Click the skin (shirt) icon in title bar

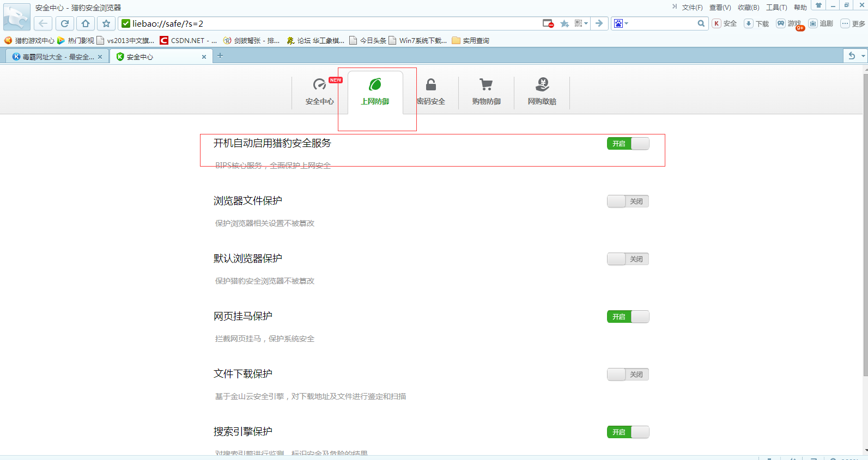tap(818, 5)
